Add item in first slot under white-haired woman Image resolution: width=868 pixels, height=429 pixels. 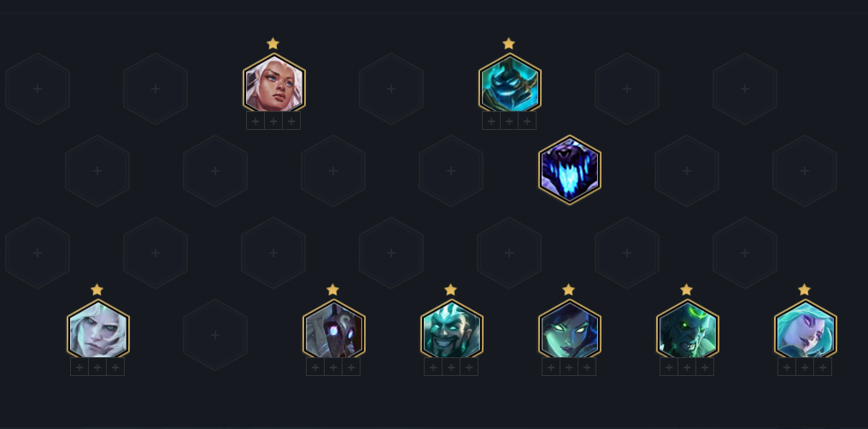click(255, 120)
